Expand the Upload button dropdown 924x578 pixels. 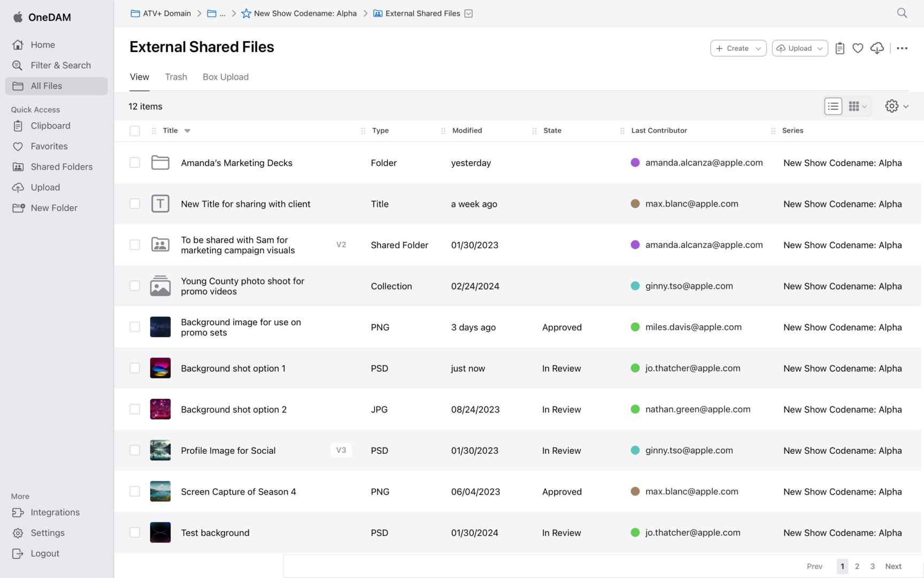click(820, 48)
